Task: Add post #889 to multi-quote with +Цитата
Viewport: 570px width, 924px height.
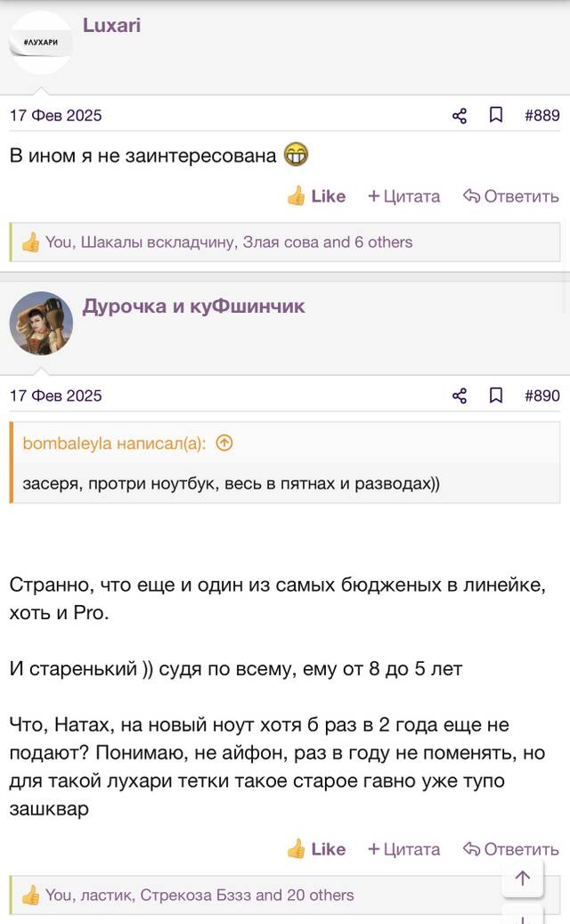Action: pyautogui.click(x=404, y=196)
